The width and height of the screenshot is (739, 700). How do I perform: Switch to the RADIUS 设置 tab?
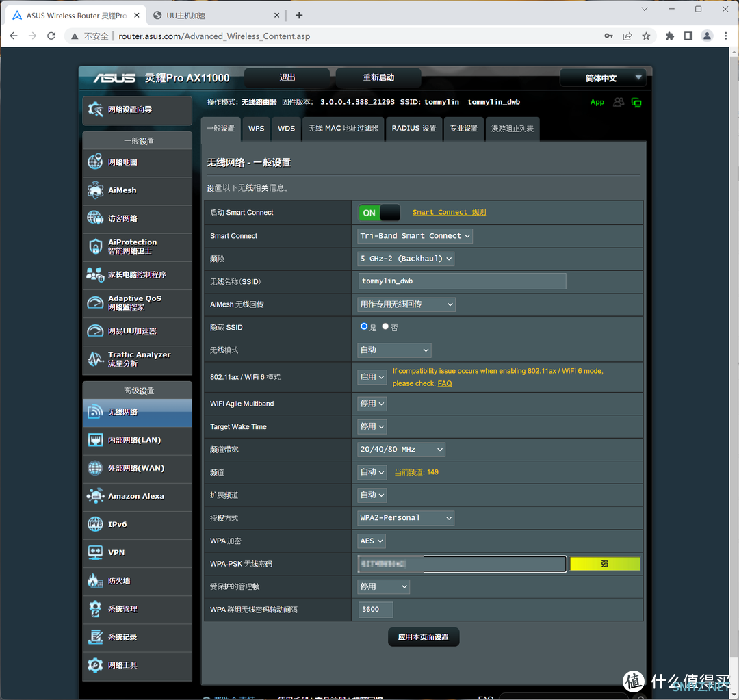[414, 128]
